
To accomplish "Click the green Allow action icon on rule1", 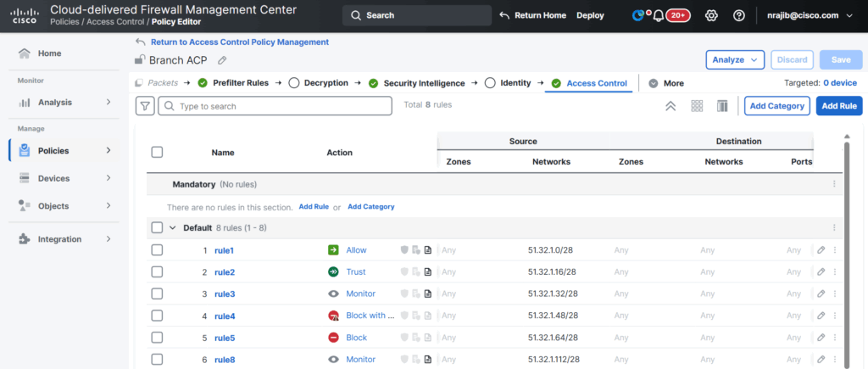I will point(333,250).
